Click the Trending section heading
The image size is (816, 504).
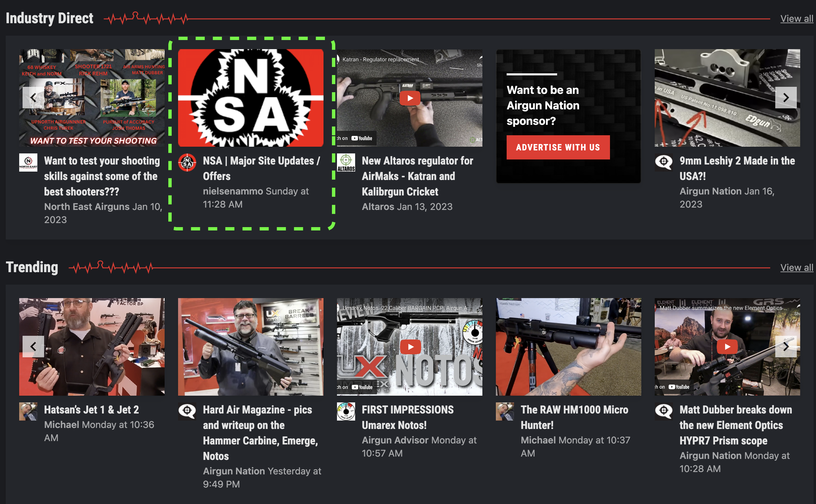tap(32, 267)
